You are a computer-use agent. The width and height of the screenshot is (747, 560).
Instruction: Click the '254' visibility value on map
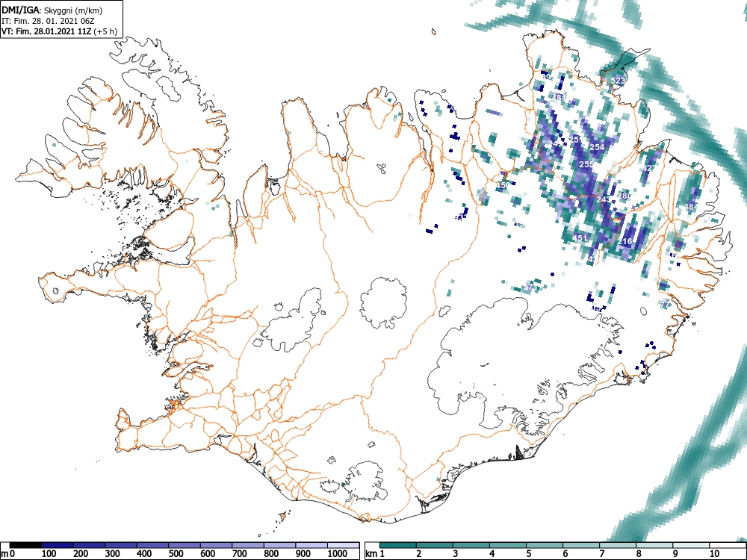597,147
